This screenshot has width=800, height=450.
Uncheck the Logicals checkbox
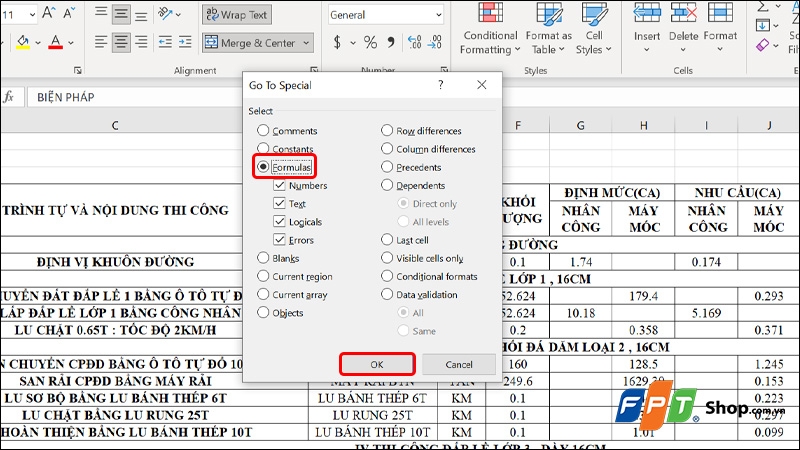point(279,221)
